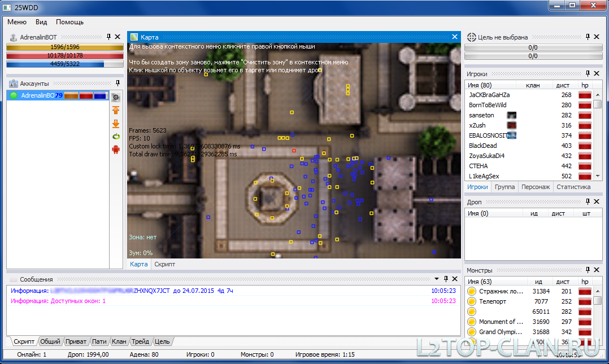Select player BornToBeWild in the list
Viewport: 609px width, 364px height.
click(x=529, y=105)
